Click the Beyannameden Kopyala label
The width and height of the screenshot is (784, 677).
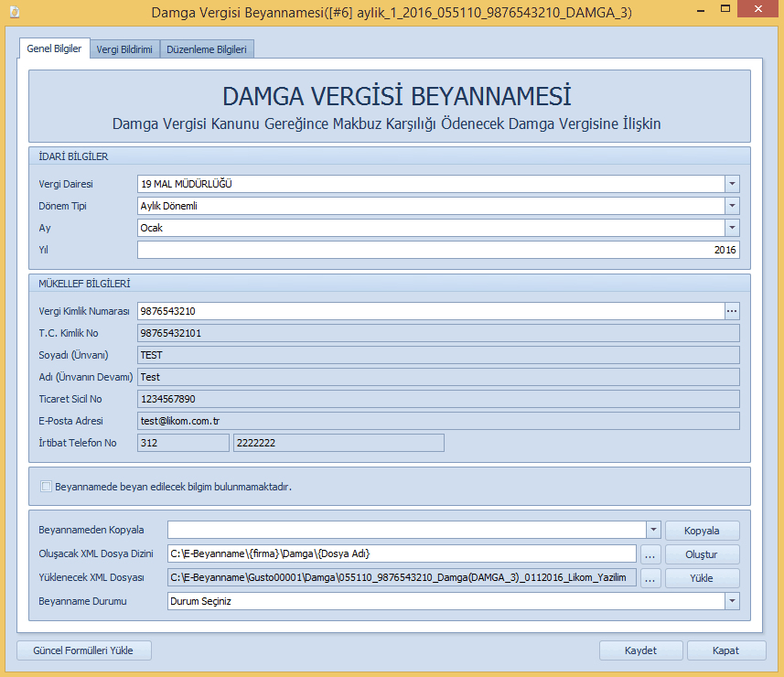click(x=91, y=530)
